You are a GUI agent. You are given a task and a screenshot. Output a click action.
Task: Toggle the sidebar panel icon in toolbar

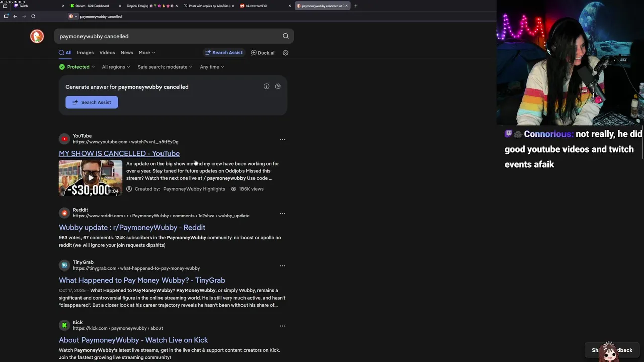pyautogui.click(x=6, y=16)
